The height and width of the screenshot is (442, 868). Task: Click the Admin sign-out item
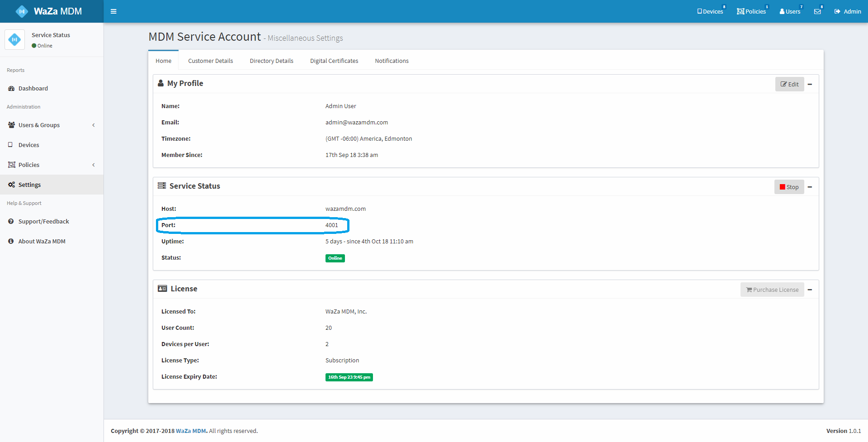click(x=848, y=11)
